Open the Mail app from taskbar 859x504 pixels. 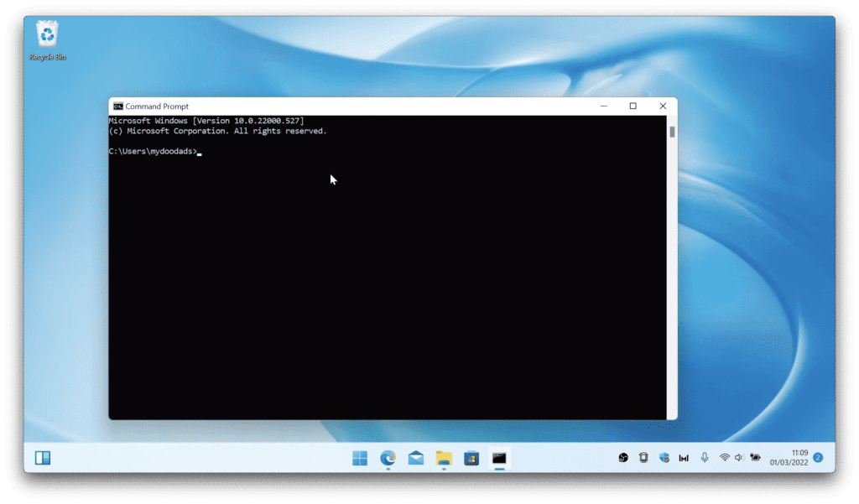pos(416,458)
